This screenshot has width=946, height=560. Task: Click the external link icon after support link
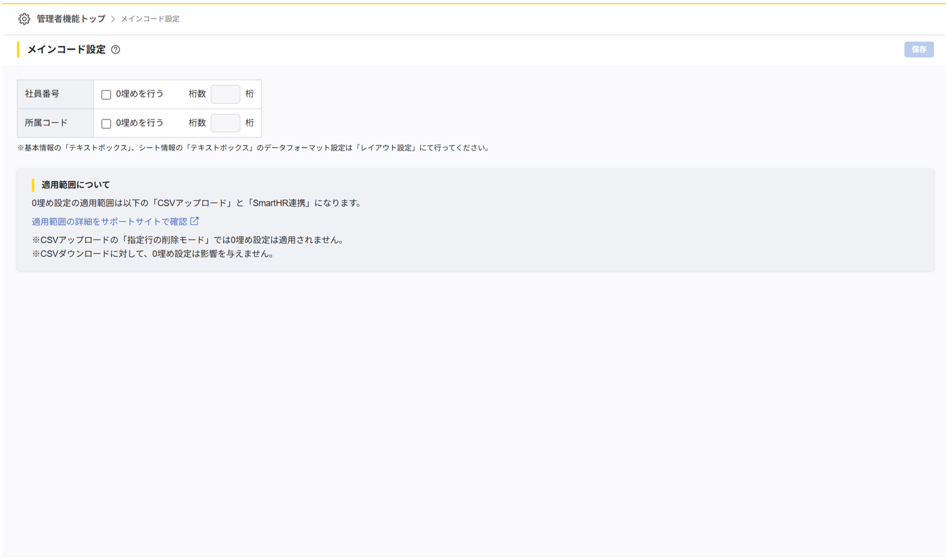pyautogui.click(x=194, y=221)
